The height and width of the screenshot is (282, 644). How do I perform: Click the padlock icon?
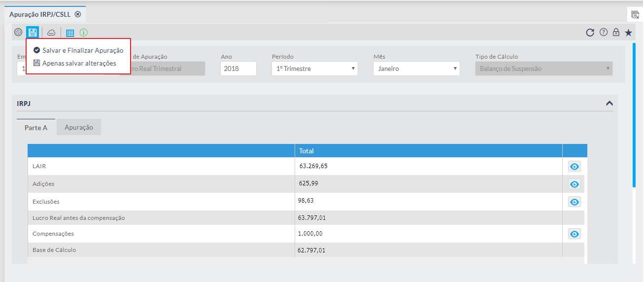pyautogui.click(x=616, y=33)
